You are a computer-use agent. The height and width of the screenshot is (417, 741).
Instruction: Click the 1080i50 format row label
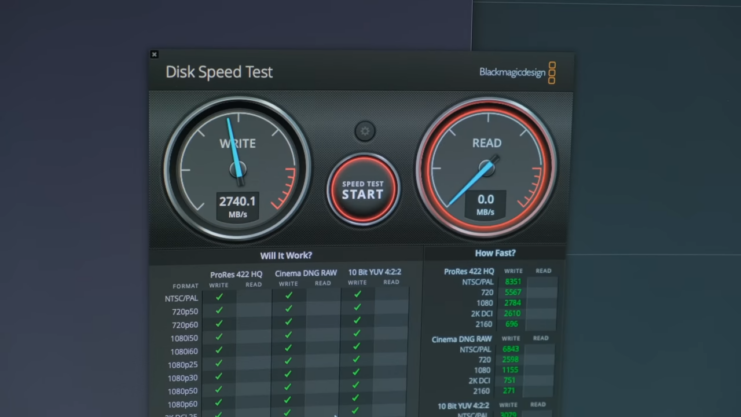tap(184, 338)
